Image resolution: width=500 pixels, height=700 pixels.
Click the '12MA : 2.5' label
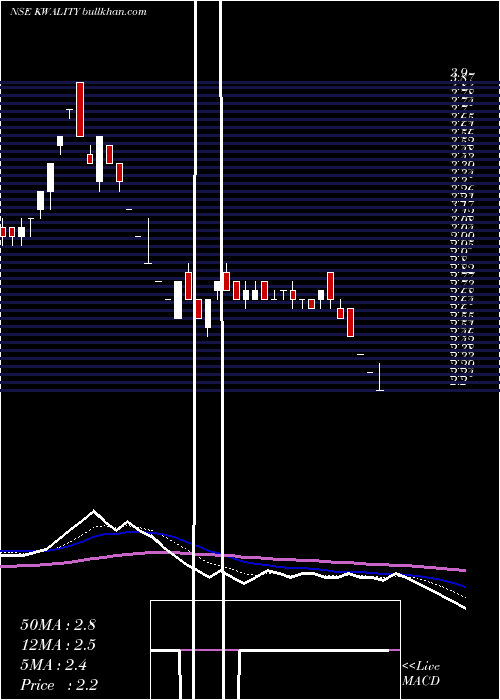pos(58,645)
